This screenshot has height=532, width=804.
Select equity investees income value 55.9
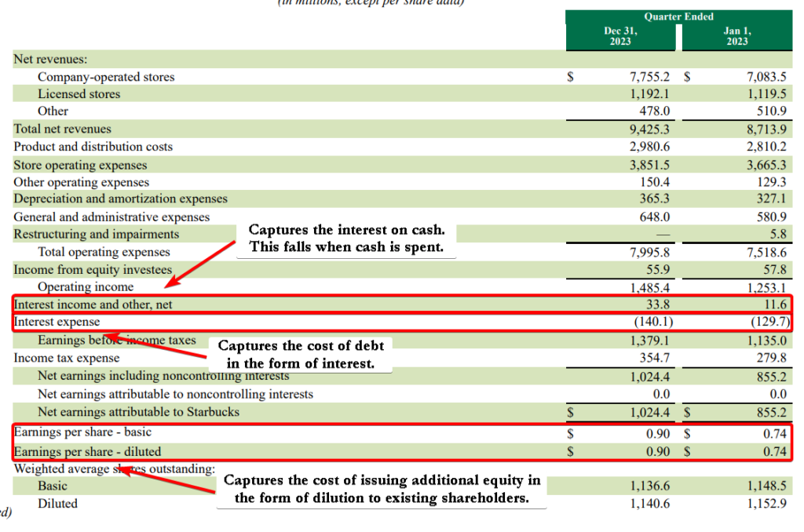pyautogui.click(x=659, y=270)
